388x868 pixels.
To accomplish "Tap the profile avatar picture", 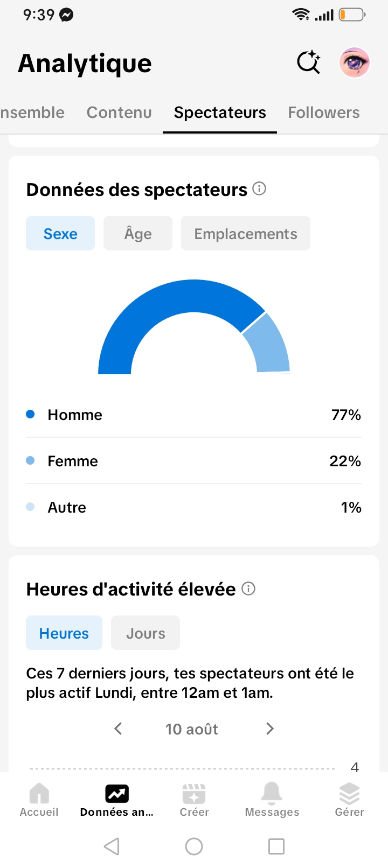I will 354,62.
